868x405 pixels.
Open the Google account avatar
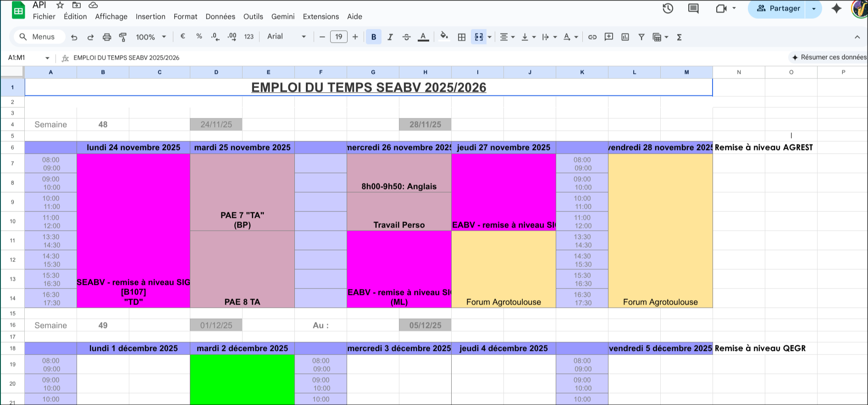860,8
